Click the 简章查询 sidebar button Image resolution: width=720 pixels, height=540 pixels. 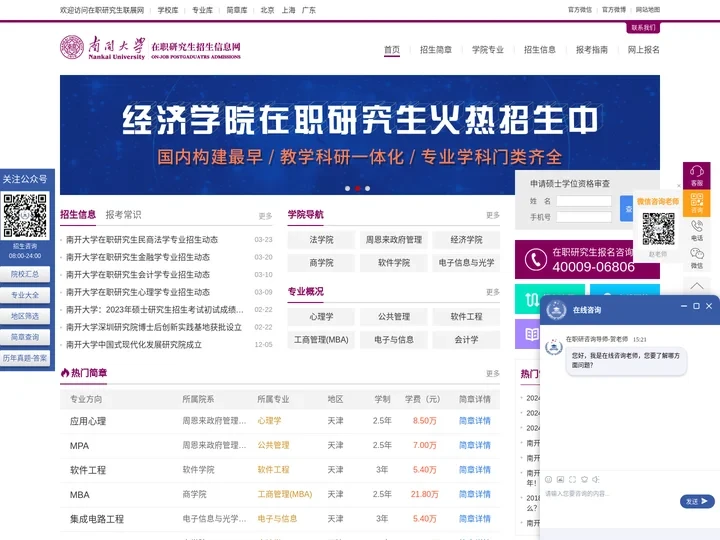coord(25,337)
